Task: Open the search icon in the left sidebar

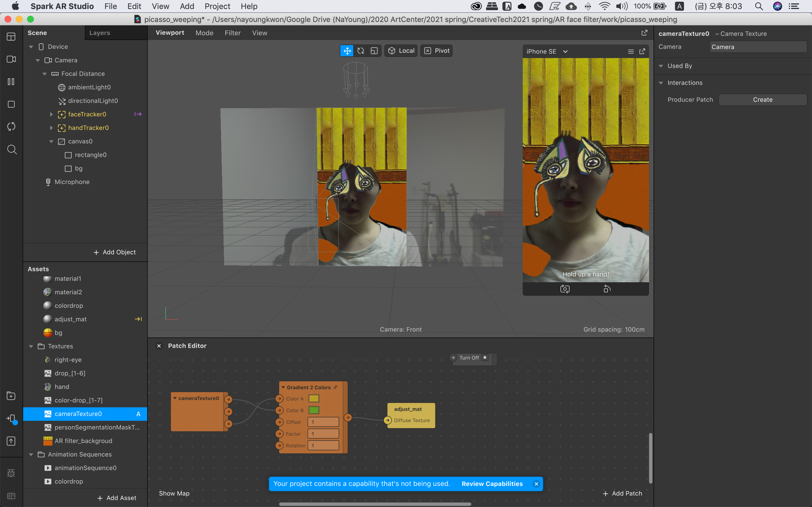Action: pyautogui.click(x=12, y=149)
